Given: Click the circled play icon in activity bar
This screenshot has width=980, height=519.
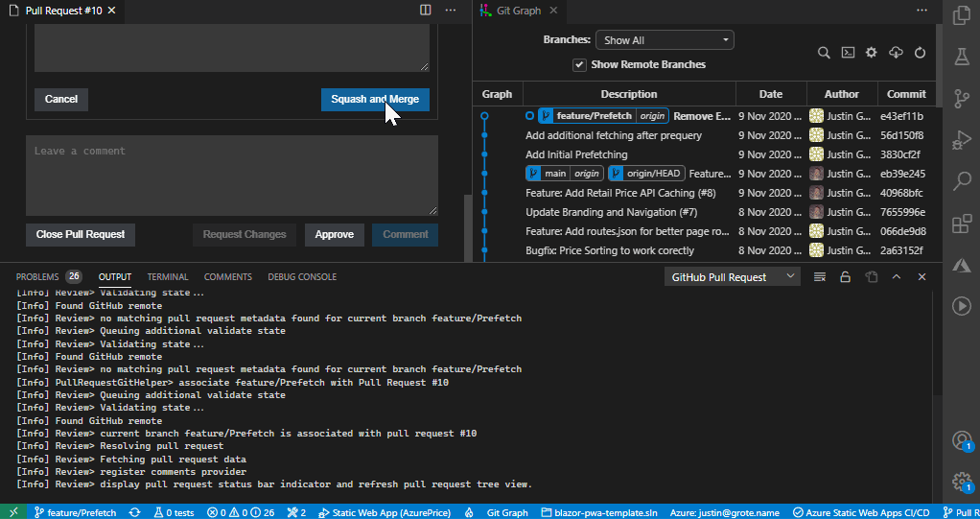Looking at the screenshot, I should tap(961, 306).
